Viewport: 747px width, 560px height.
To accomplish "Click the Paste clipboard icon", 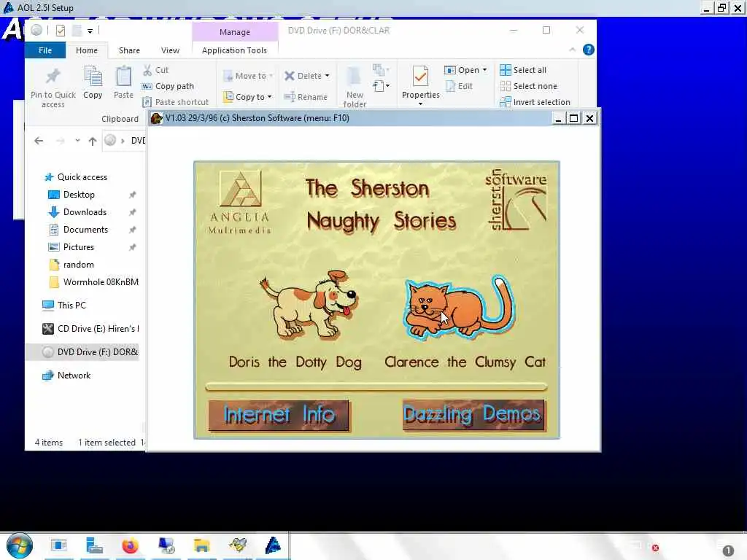I will (123, 77).
